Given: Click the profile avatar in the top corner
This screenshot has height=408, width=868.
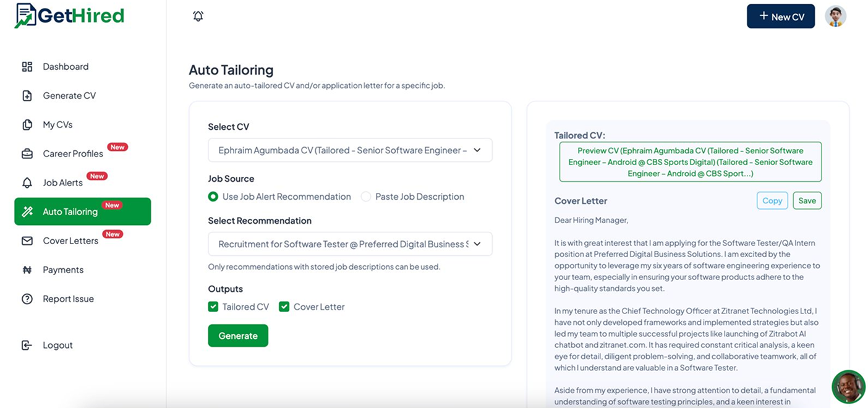Looking at the screenshot, I should [835, 16].
